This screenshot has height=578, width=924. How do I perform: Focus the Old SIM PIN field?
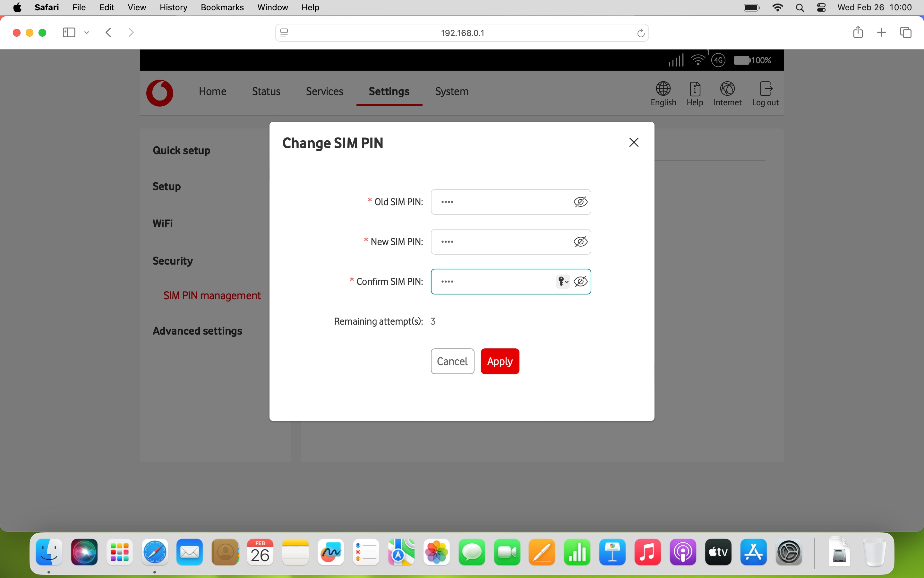(511, 202)
